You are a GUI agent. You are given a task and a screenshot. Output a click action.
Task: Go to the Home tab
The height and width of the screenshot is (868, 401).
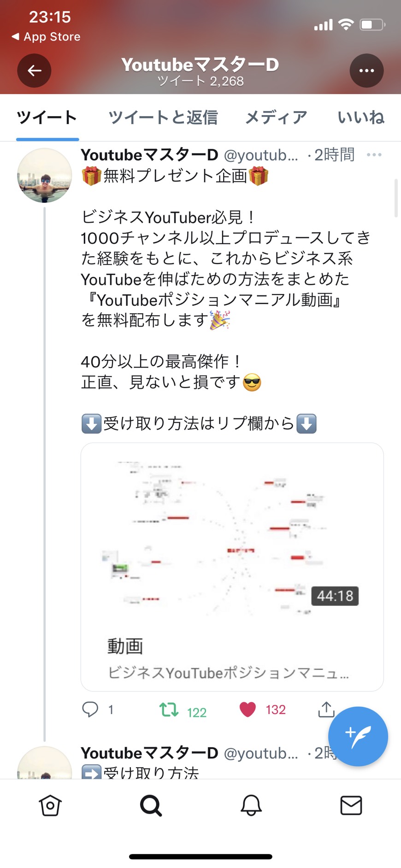pos(50,805)
